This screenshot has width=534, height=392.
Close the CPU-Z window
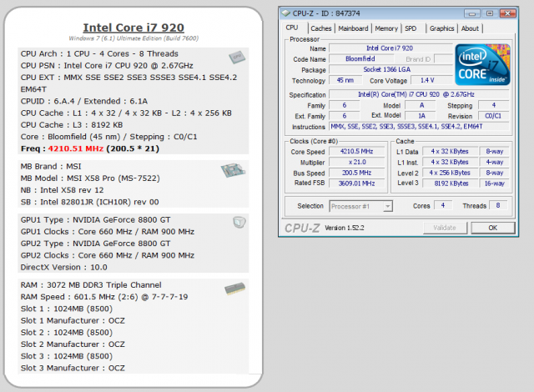(508, 13)
